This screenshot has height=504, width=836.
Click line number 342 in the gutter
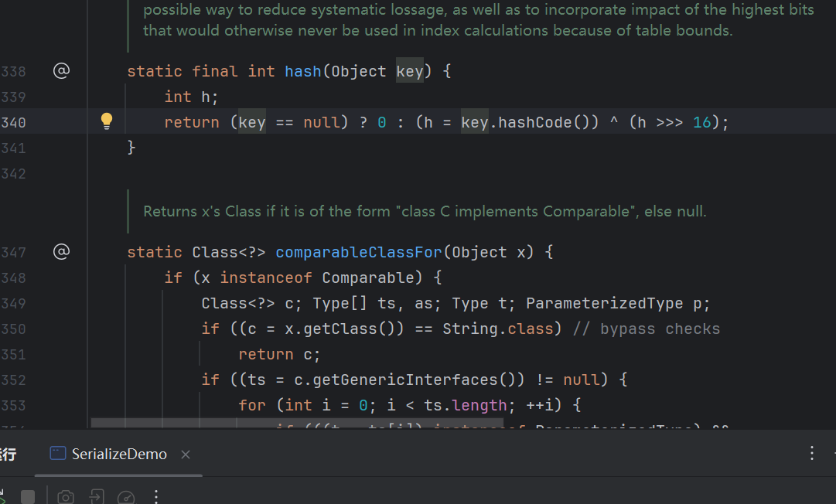coord(13,174)
